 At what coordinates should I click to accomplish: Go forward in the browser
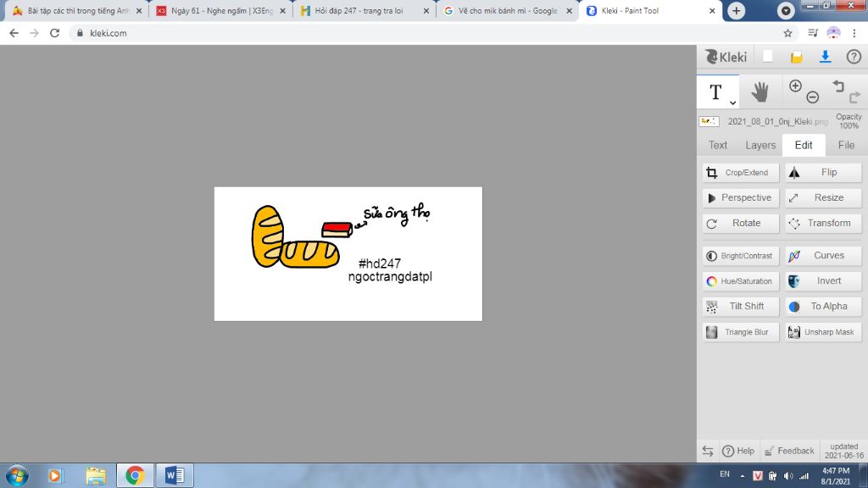(34, 33)
